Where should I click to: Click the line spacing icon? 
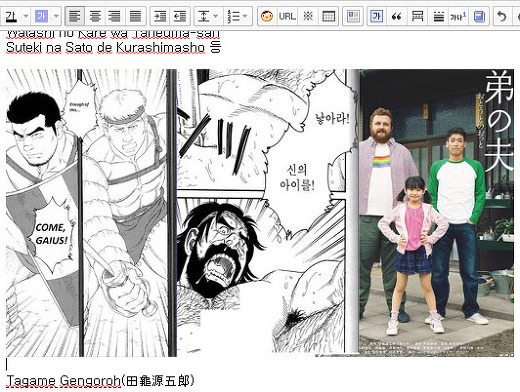point(203,16)
